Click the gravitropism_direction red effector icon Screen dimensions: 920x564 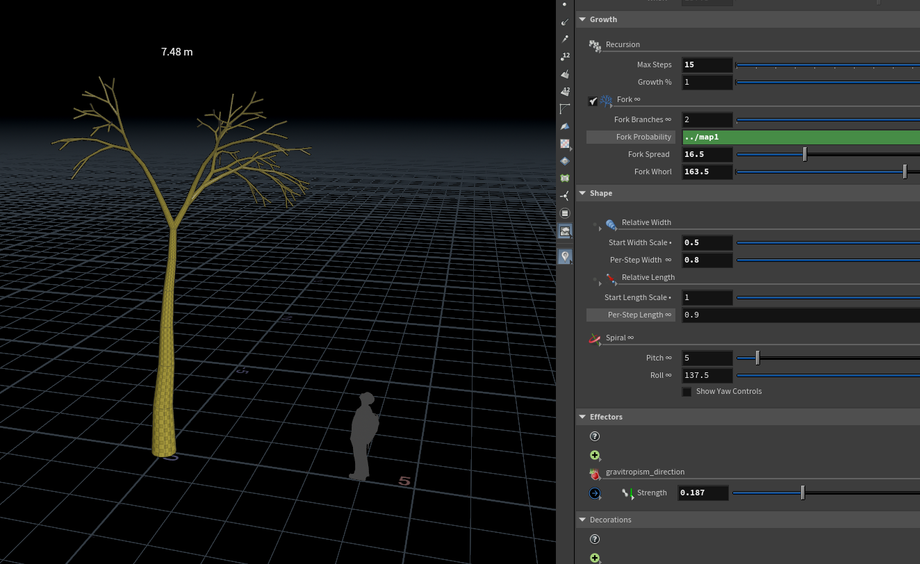[x=595, y=473]
